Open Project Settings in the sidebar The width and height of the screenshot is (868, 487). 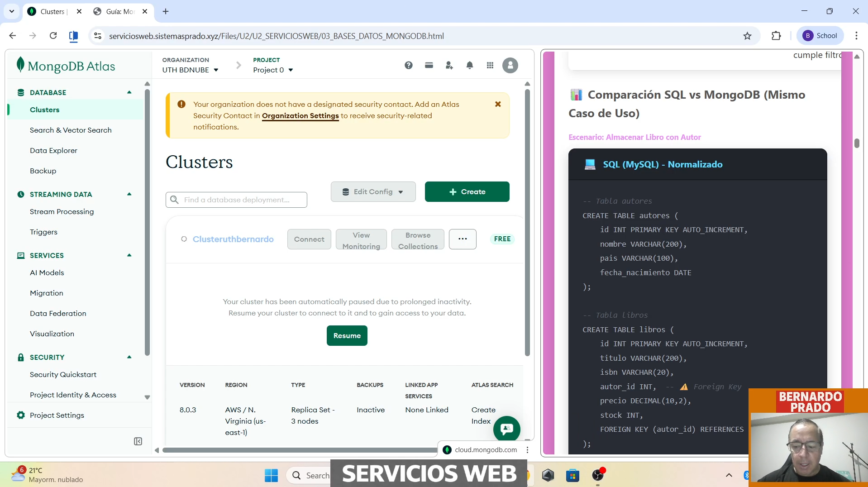pyautogui.click(x=57, y=415)
